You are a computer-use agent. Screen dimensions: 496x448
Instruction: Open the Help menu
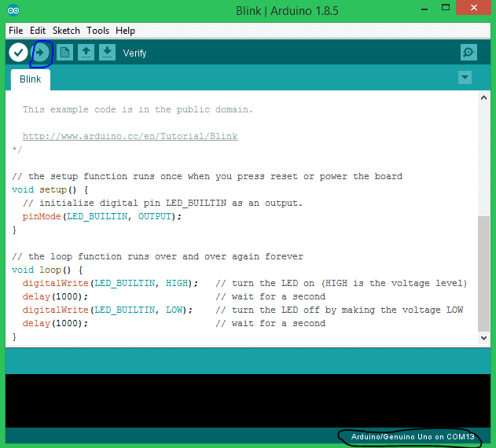pos(125,31)
